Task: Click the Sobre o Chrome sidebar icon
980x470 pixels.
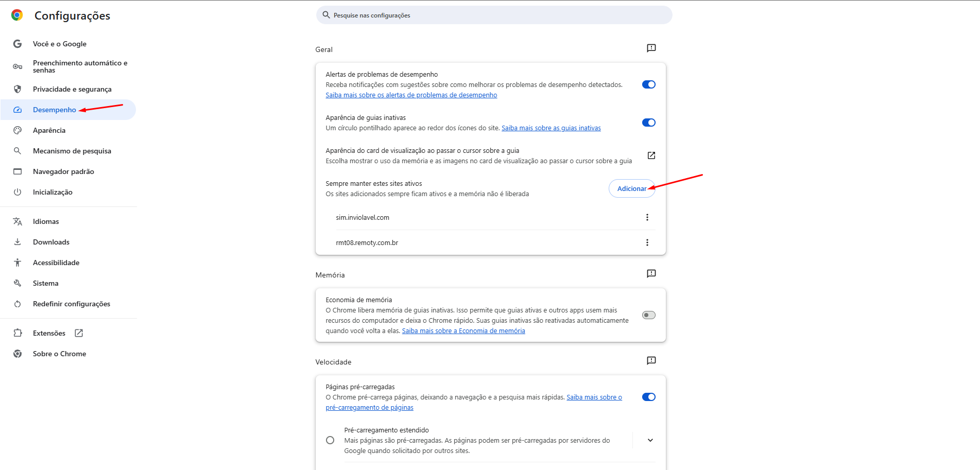Action: click(x=18, y=354)
